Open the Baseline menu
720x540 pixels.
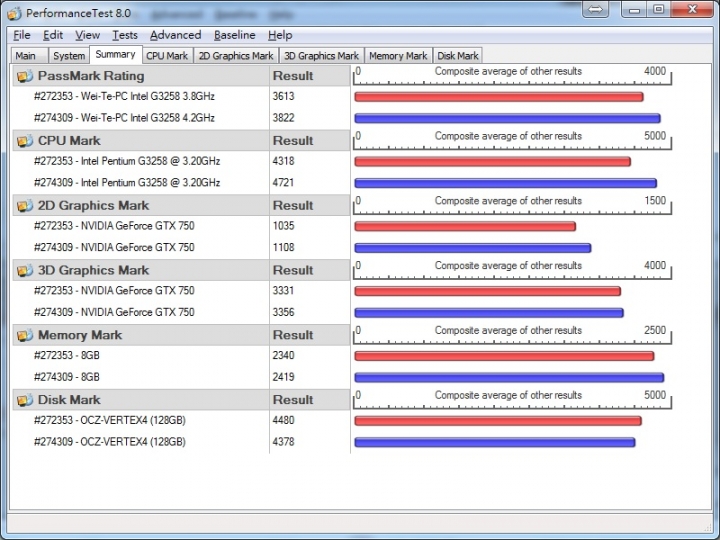coord(235,35)
